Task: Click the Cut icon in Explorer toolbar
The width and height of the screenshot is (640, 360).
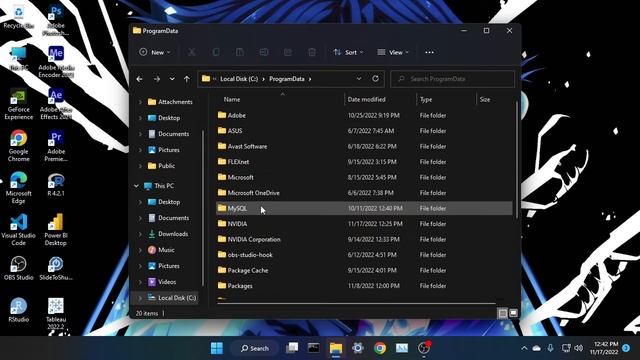Action: pyautogui.click(x=191, y=52)
